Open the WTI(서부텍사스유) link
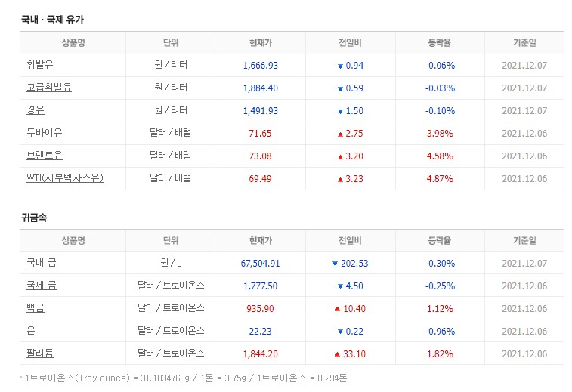 pos(65,178)
